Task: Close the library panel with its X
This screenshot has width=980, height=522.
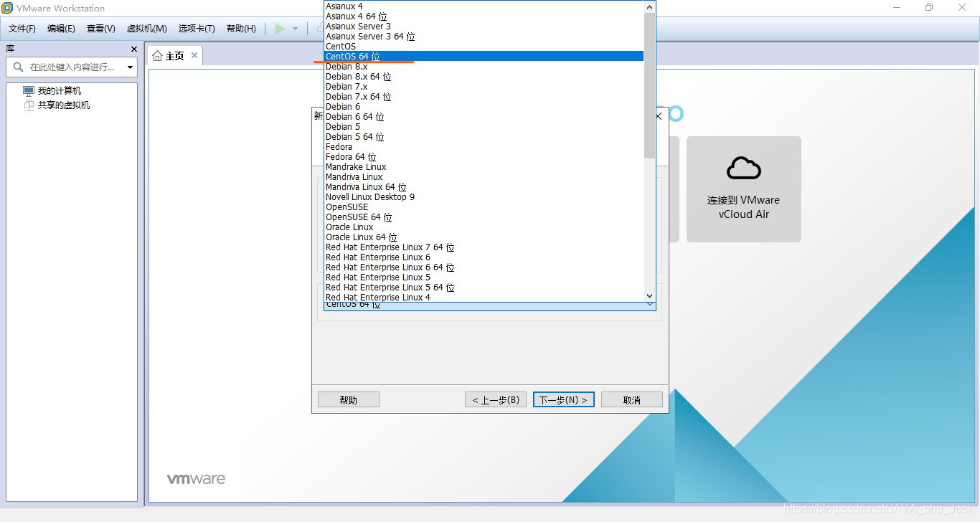Action: point(134,49)
